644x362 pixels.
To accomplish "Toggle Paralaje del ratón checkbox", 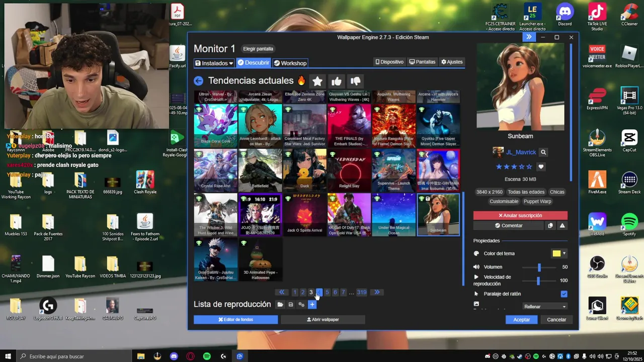I will click(564, 294).
